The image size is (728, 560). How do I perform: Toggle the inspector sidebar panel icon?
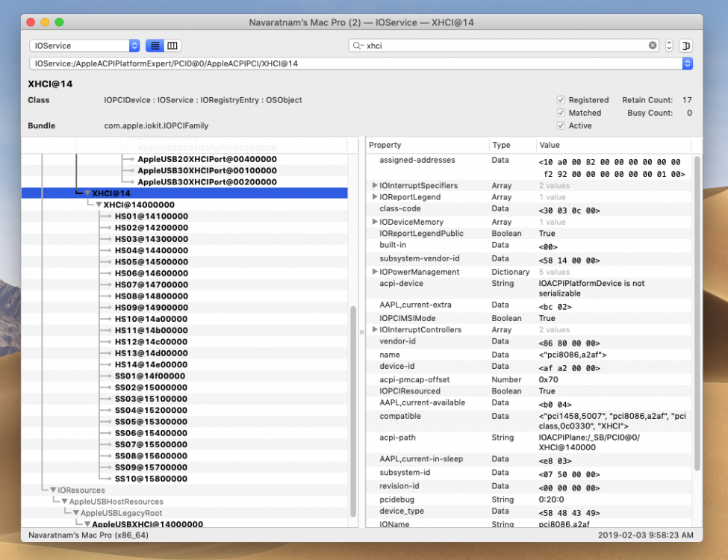coord(685,46)
